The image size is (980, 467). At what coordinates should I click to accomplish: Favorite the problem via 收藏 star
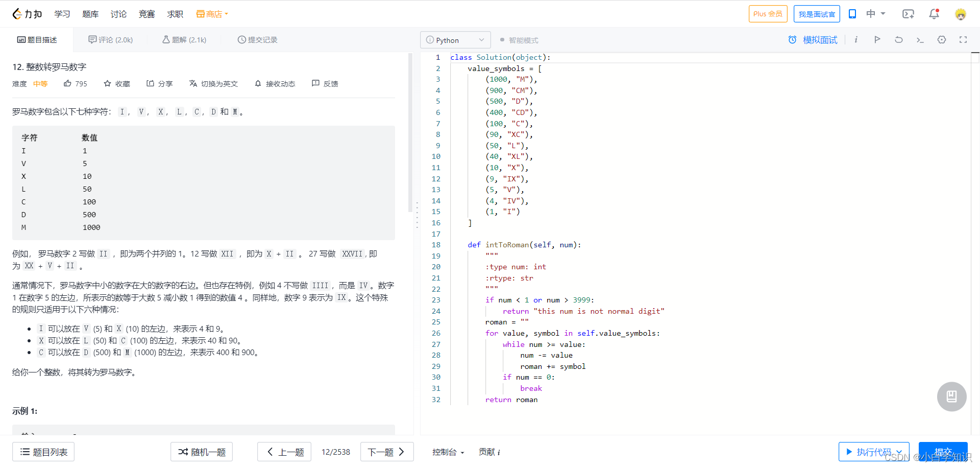(117, 83)
